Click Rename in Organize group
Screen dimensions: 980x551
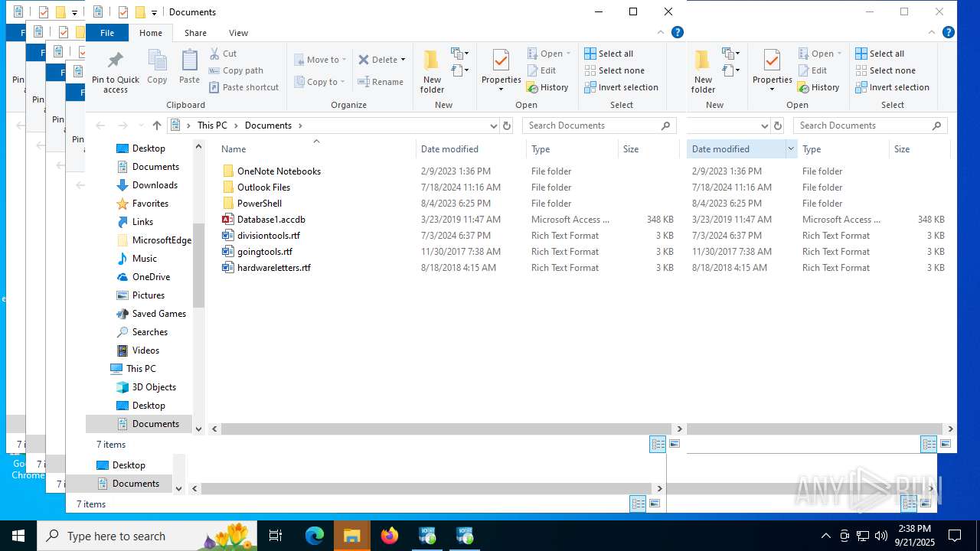point(381,82)
